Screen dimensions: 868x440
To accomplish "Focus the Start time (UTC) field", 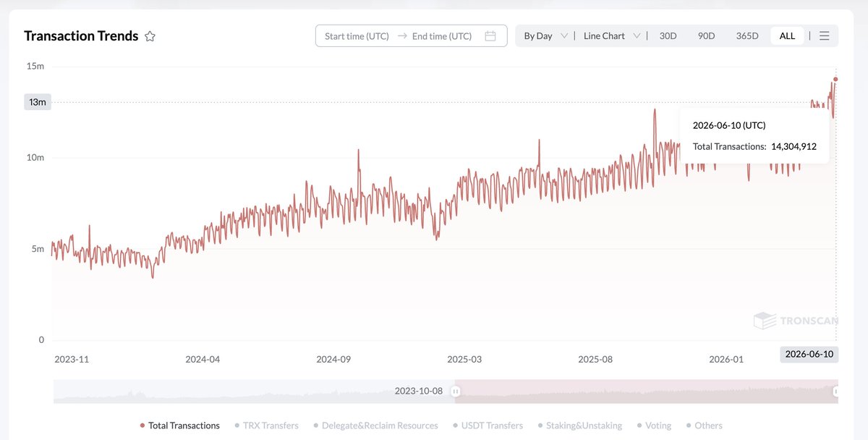I will point(357,36).
